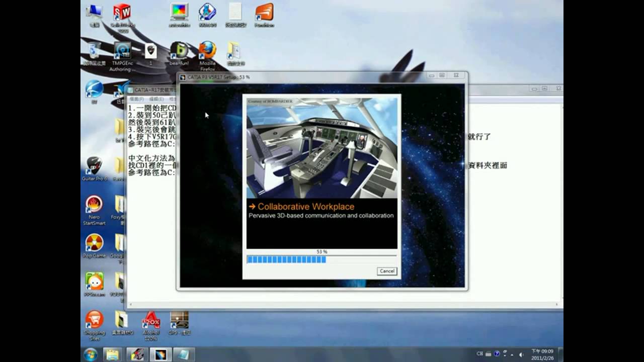The width and height of the screenshot is (644, 362).
Task: Launch the beanfun! shortcut
Action: pyautogui.click(x=179, y=54)
